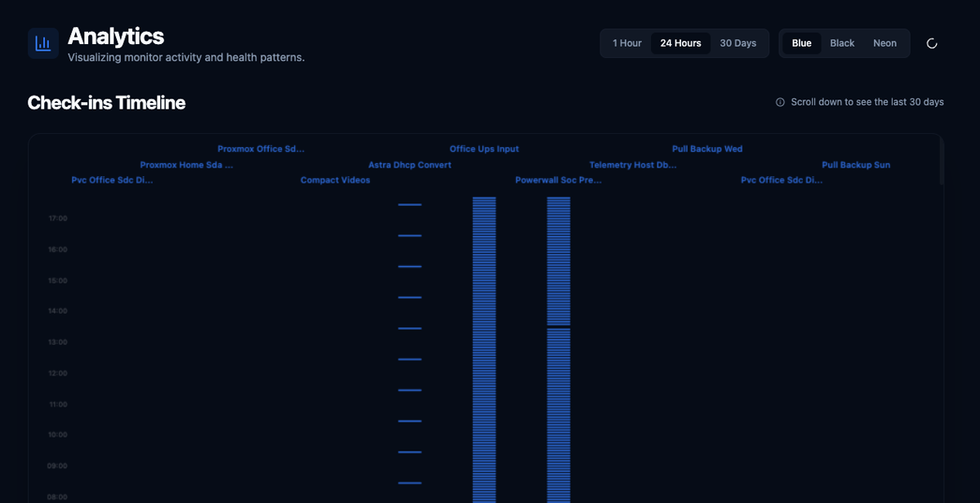
Task: Choose the Black theme
Action: point(842,43)
